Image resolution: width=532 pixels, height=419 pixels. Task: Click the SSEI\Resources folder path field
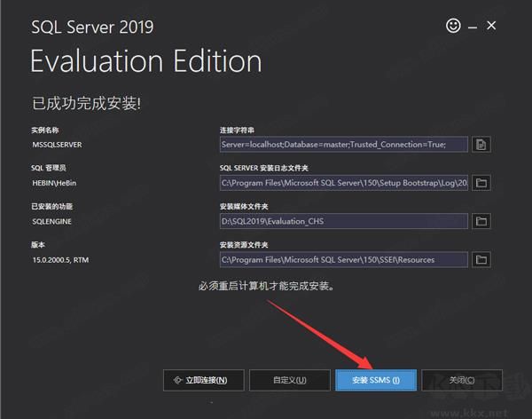click(343, 259)
